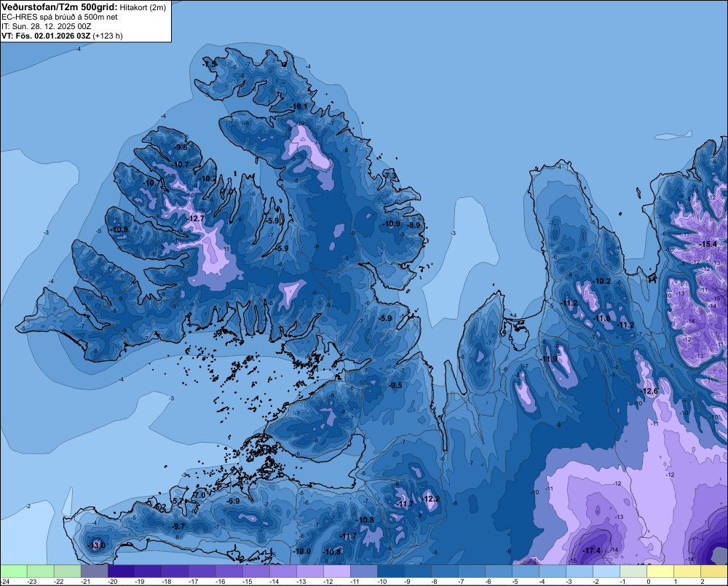Click the 'EC-HRES spá brúuð á 500m net' line

click(60, 17)
